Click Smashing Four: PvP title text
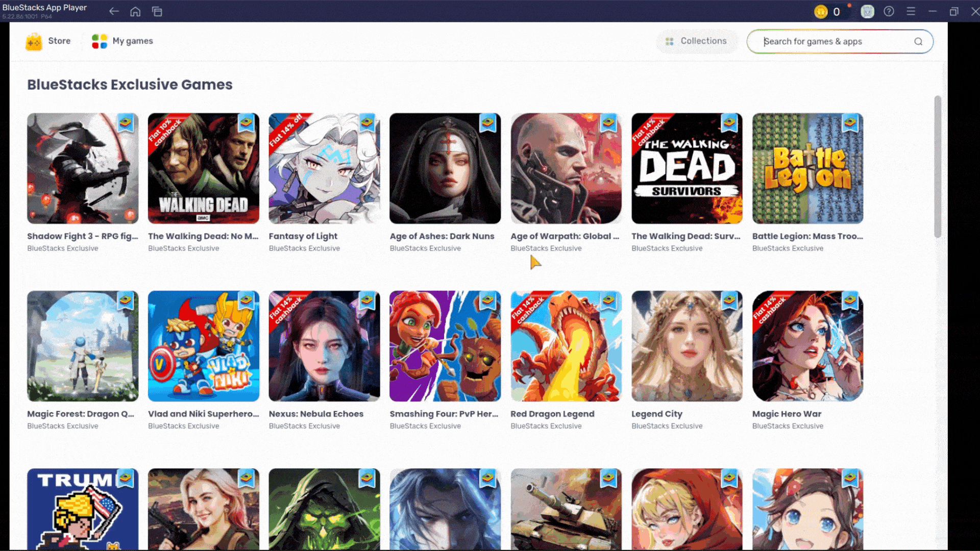The height and width of the screenshot is (551, 980). [444, 414]
